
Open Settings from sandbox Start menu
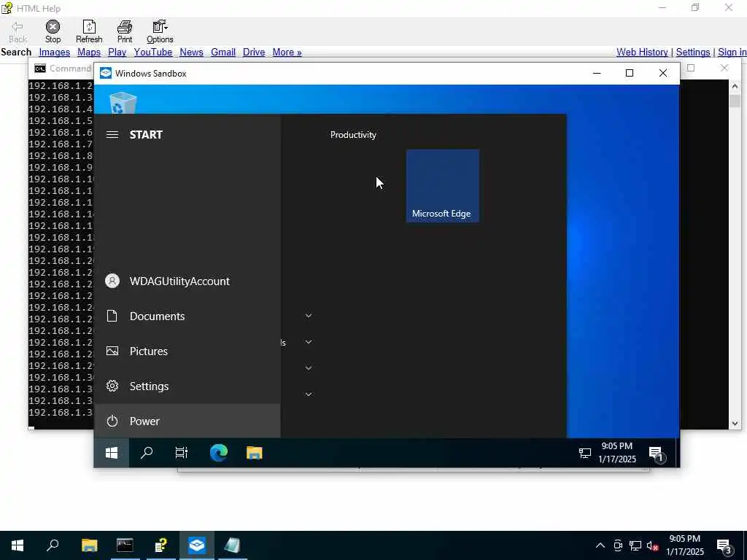pos(187,386)
